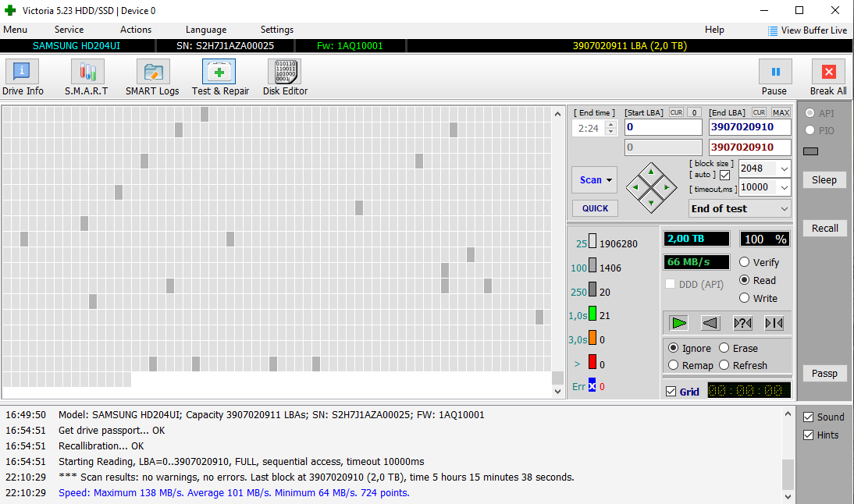Viewport: 854px width, 504px height.
Task: Click the log panel scroll up arrow
Action: (x=788, y=414)
